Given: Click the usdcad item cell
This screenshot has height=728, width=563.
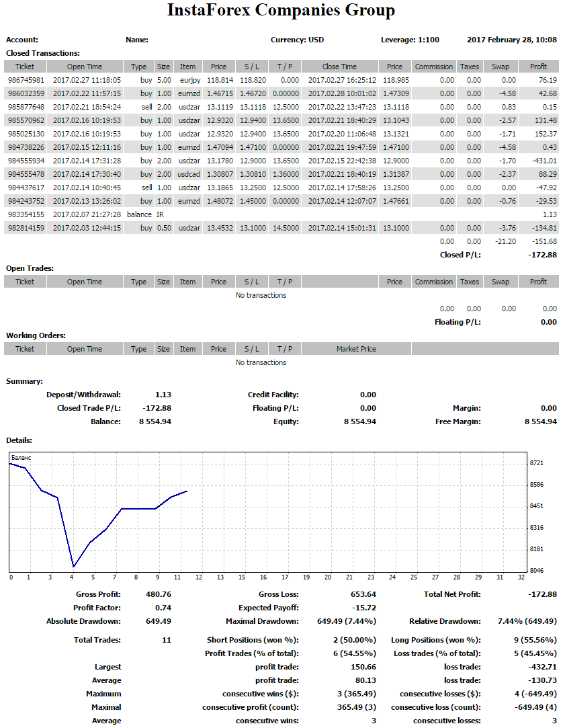Looking at the screenshot, I should coord(189,174).
